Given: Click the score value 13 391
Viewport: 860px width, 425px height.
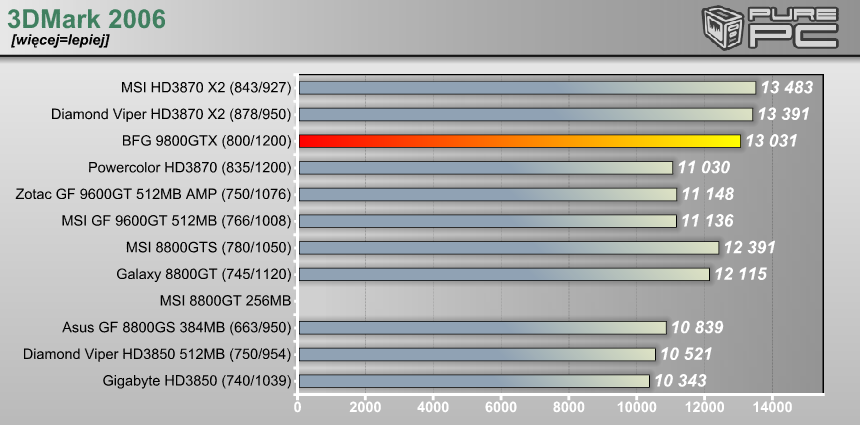Looking at the screenshot, I should 784,114.
